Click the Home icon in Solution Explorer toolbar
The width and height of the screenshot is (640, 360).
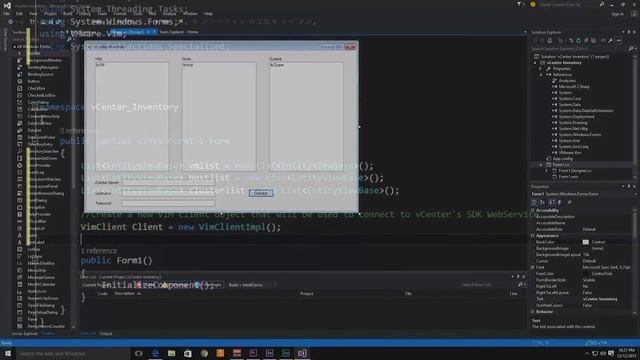(x=549, y=40)
